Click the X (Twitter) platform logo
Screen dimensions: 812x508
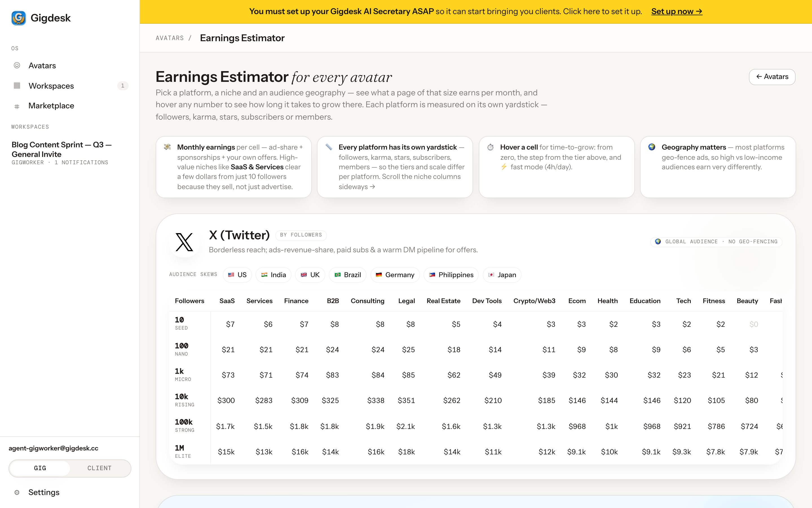point(184,242)
